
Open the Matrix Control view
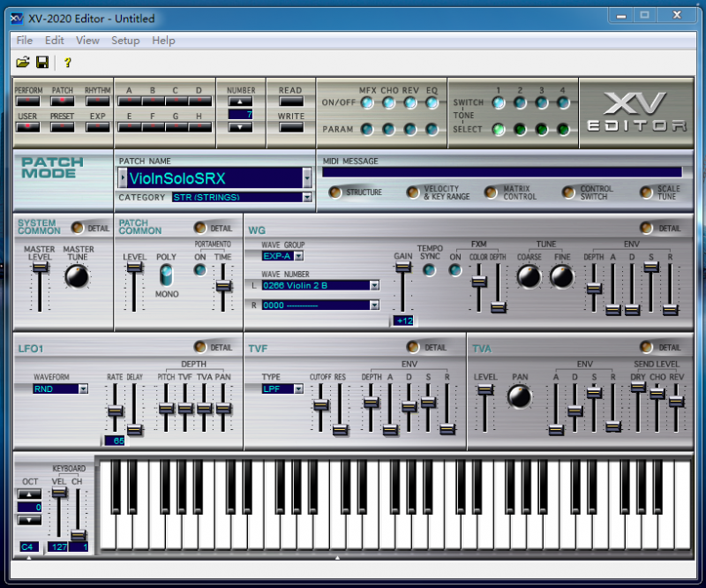point(491,192)
